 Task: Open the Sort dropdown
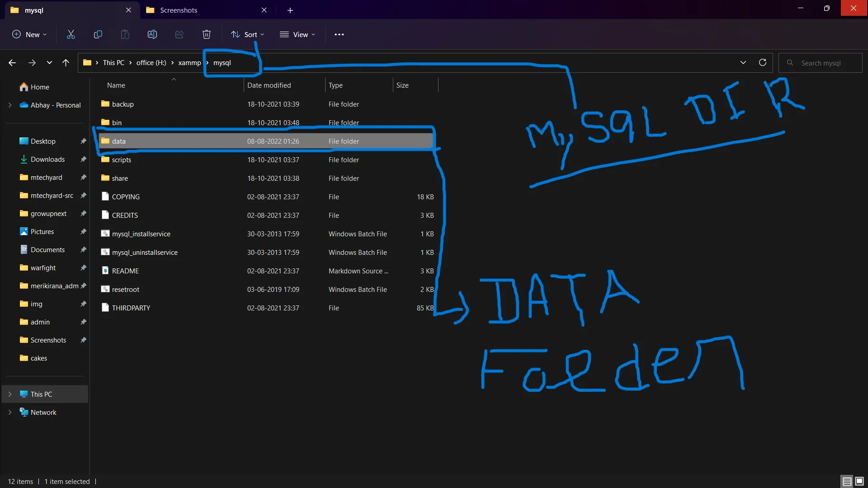point(247,34)
